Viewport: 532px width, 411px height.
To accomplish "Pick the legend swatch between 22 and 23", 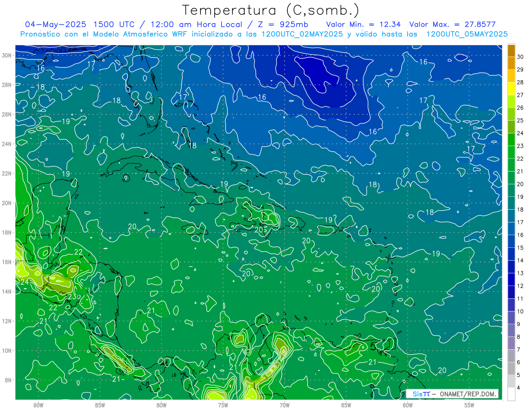I will (x=511, y=152).
